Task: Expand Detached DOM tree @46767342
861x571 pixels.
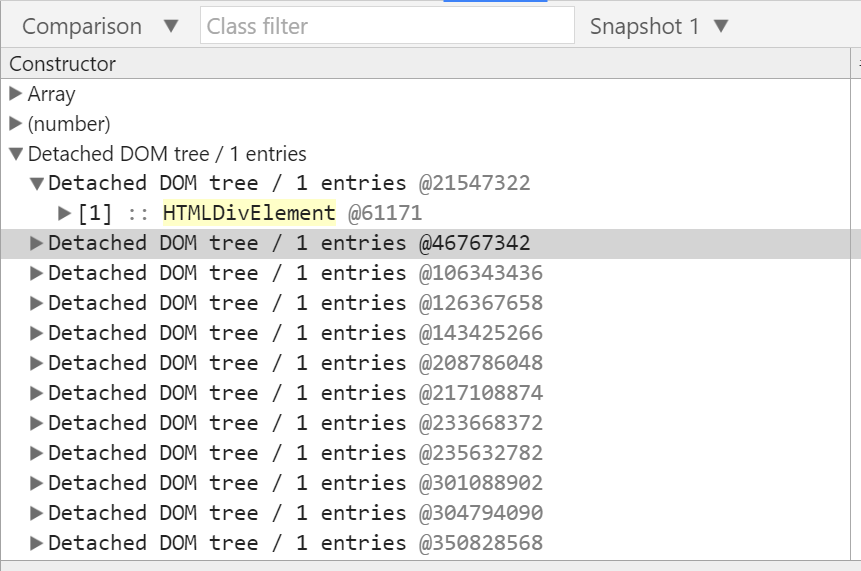Action: pyautogui.click(x=36, y=243)
